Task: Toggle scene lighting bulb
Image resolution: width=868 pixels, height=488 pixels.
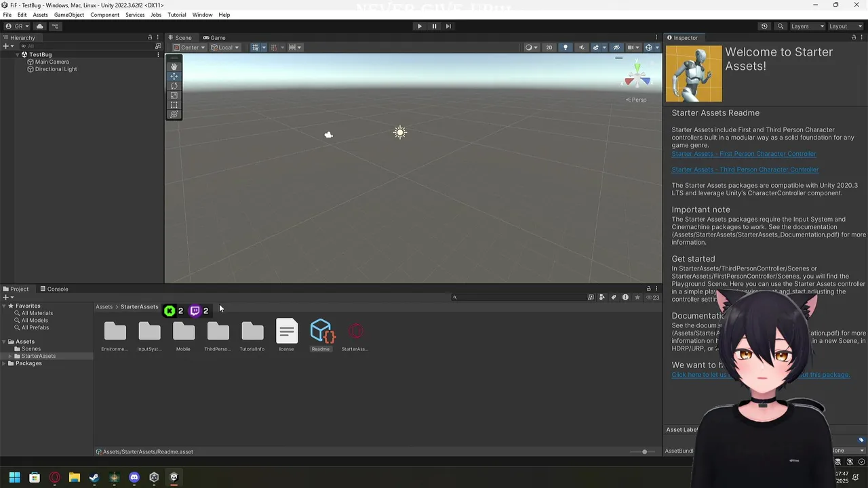Action: pos(565,47)
